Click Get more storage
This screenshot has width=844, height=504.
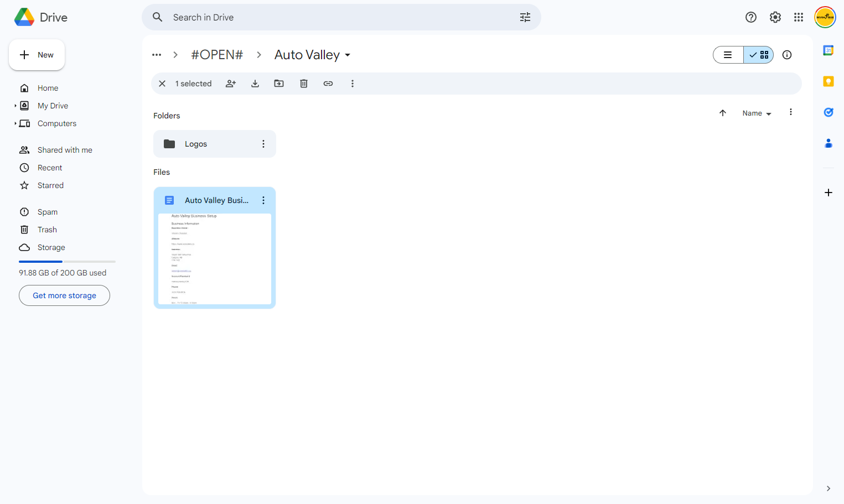(x=64, y=295)
